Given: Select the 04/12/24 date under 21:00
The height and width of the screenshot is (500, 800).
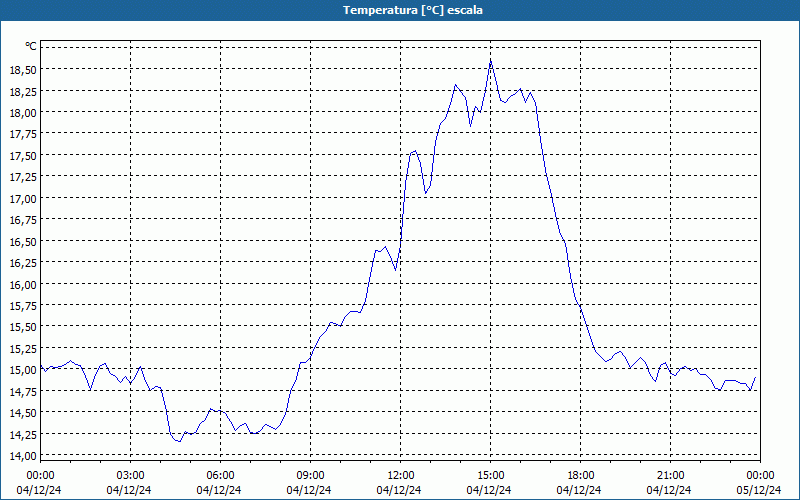Looking at the screenshot, I should [669, 490].
